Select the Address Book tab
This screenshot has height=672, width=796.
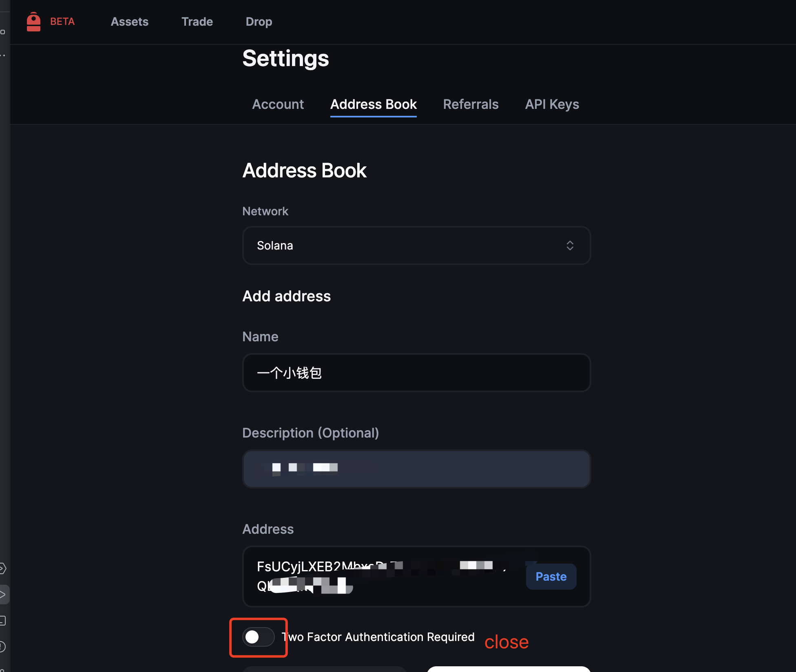click(373, 104)
